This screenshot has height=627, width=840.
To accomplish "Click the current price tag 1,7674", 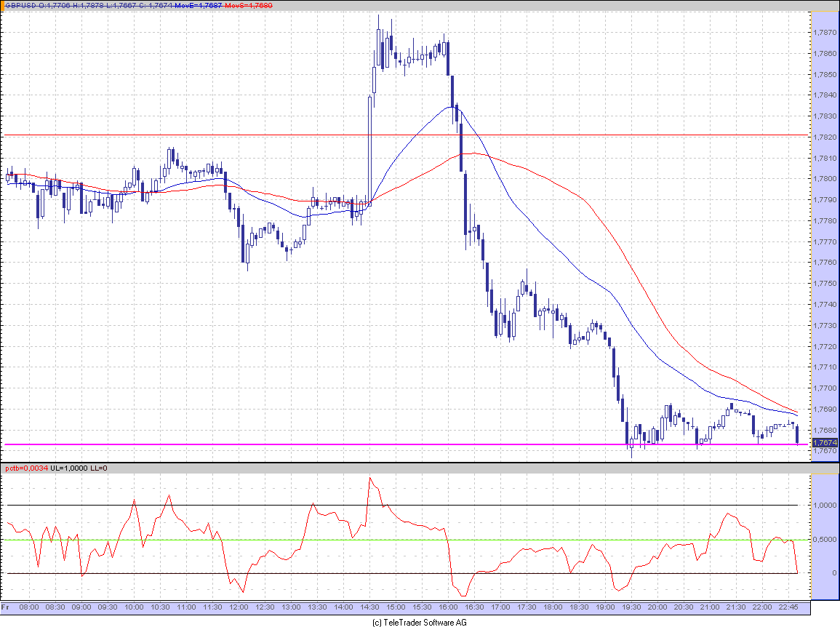I will [825, 443].
